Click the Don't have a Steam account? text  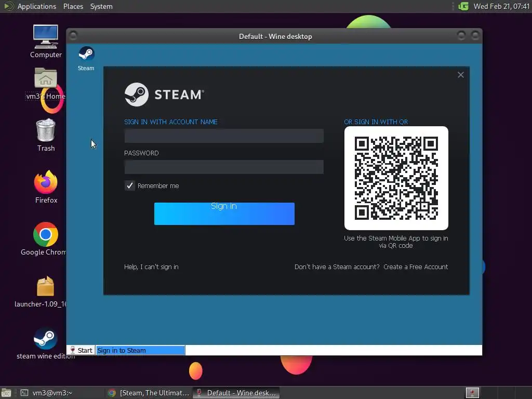coord(337,267)
